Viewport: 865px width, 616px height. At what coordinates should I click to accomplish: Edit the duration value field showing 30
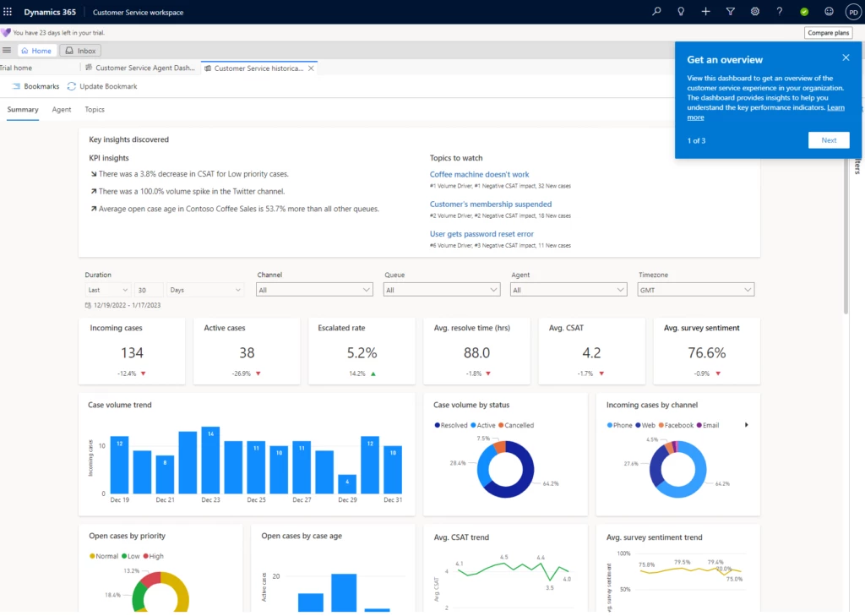click(x=148, y=288)
